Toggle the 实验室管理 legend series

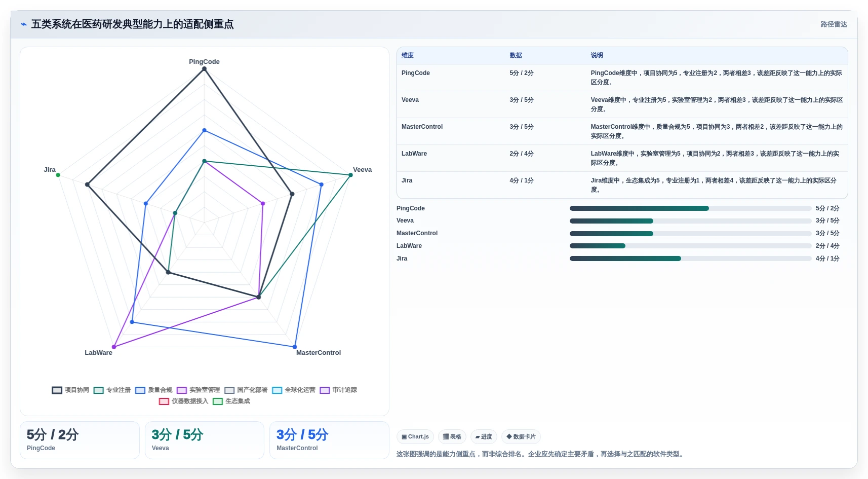point(198,390)
